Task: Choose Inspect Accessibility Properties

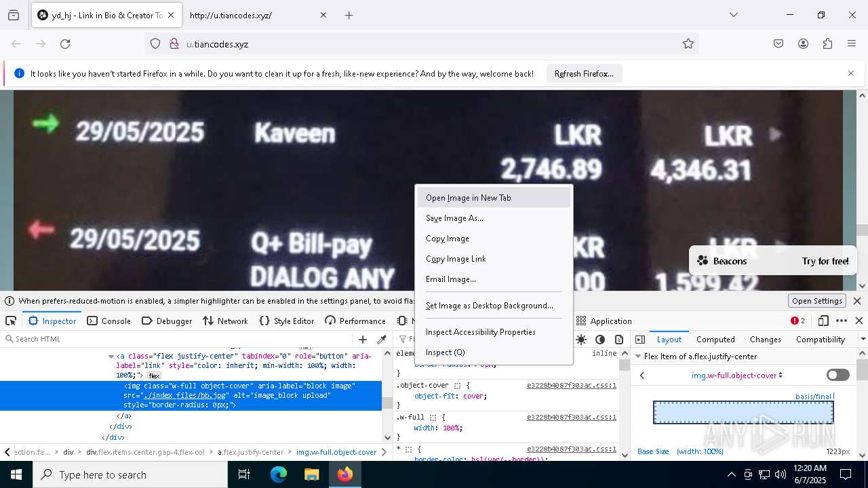Action: [494, 332]
